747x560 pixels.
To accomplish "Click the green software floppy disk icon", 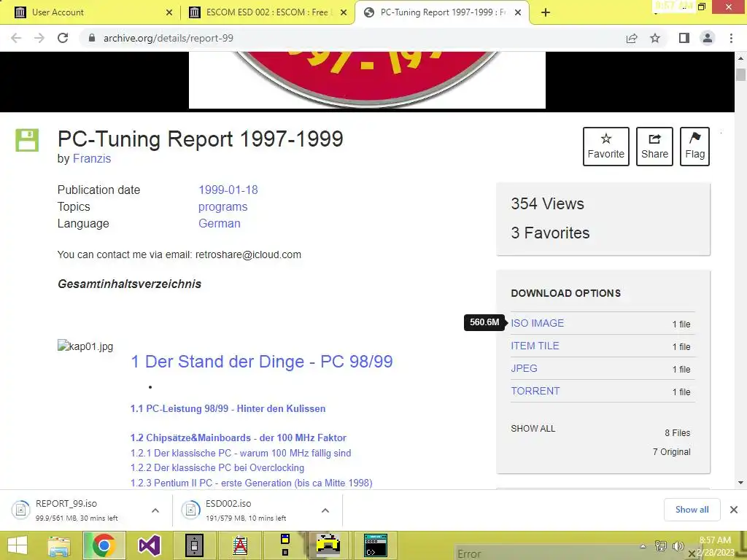I will (x=27, y=140).
